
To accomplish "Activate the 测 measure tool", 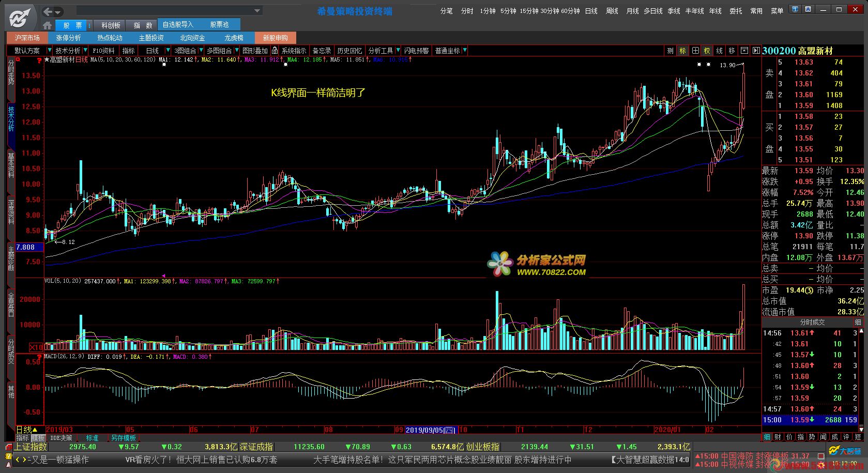I will [x=670, y=50].
